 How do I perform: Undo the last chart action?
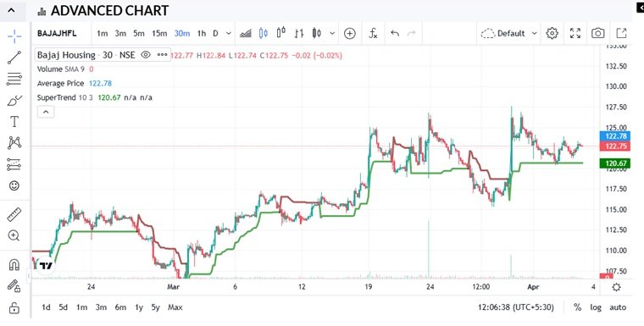395,33
